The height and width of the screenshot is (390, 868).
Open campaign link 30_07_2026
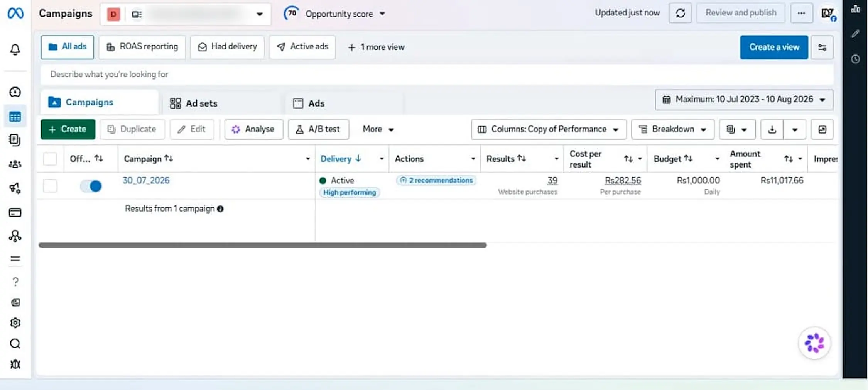pyautogui.click(x=146, y=180)
